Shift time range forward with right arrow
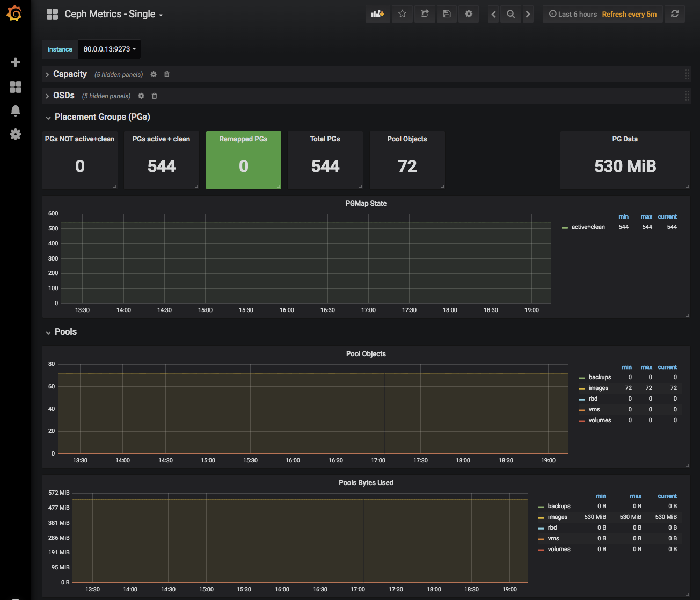This screenshot has height=600, width=700. click(528, 15)
